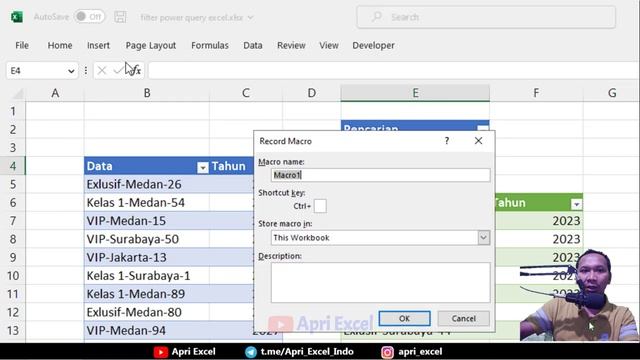Open the Store macro in dropdown
The width and height of the screenshot is (640, 360).
(483, 238)
